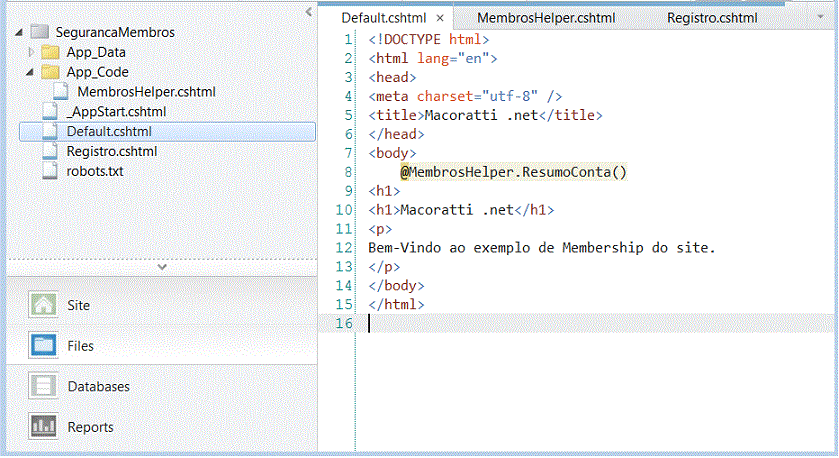Select Default.cshtml in the file tree
Image resolution: width=839 pixels, height=458 pixels.
coord(109,131)
